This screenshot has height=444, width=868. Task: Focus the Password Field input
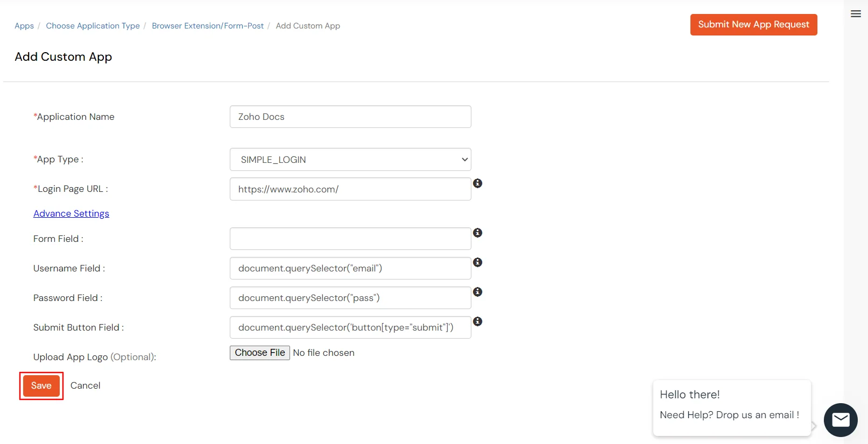point(350,298)
